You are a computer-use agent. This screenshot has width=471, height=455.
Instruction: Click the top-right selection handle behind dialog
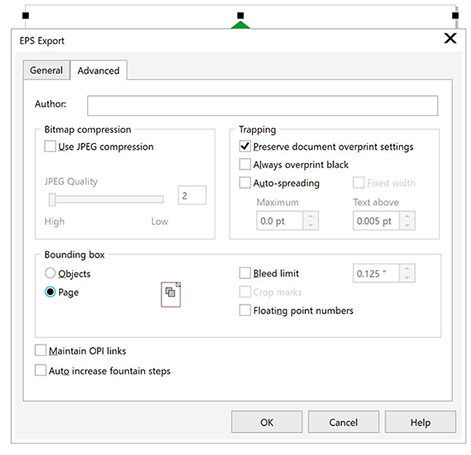coord(455,15)
